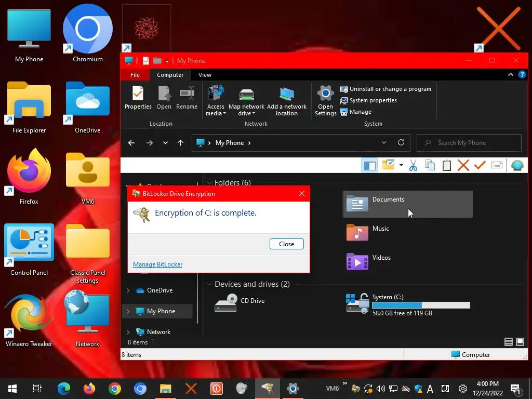Dismiss BitLocker dialog using title bar X
The width and height of the screenshot is (532, 399).
tap(302, 193)
